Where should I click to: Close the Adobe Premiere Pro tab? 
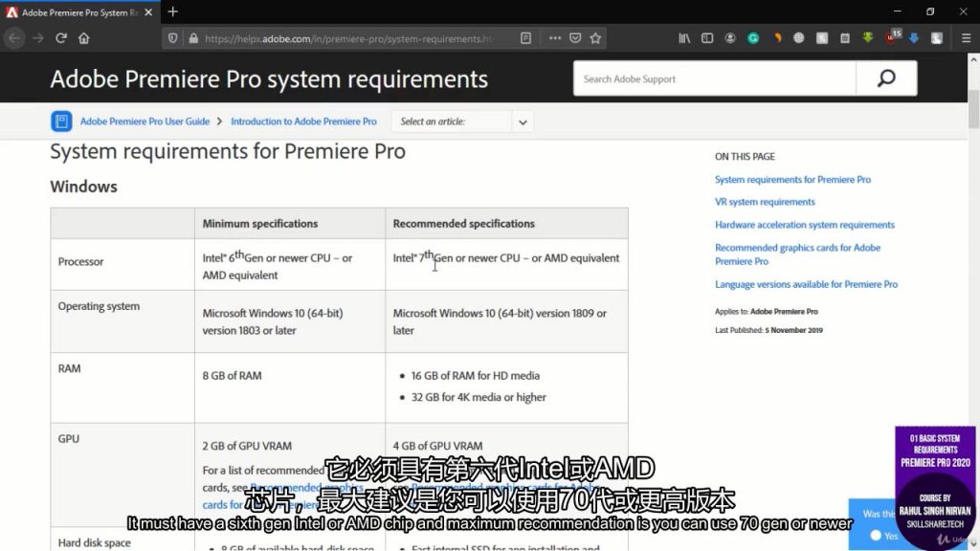click(x=148, y=11)
